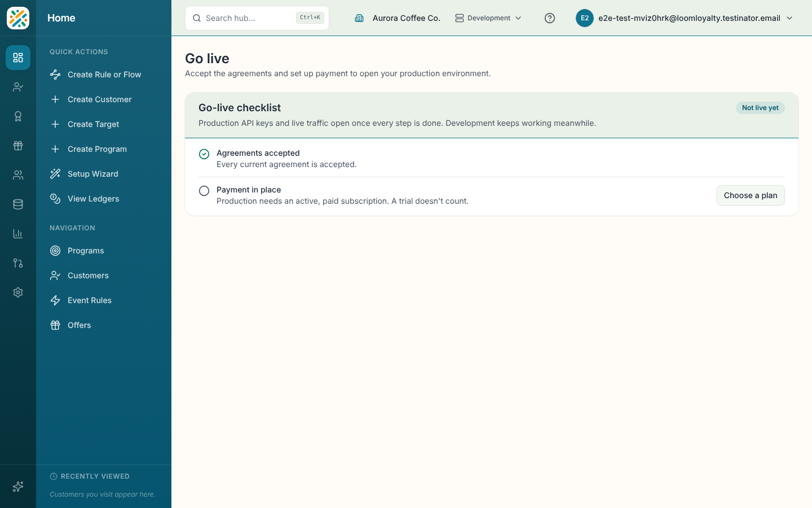The height and width of the screenshot is (508, 812).
Task: Launch the Setup Wizard
Action: pyautogui.click(x=104, y=174)
